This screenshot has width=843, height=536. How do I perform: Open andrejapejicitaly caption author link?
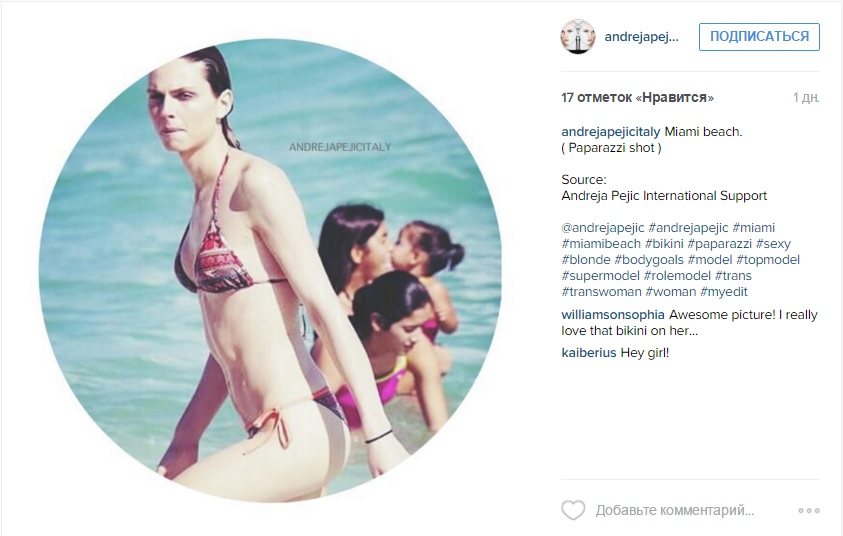[611, 132]
